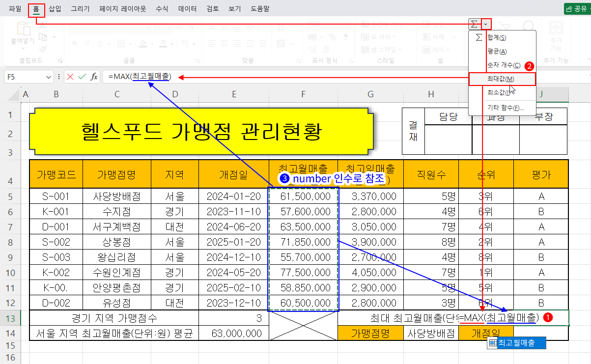The height and width of the screenshot is (364, 591).
Task: Open the Name Box dropdown arrow
Action: [49, 77]
